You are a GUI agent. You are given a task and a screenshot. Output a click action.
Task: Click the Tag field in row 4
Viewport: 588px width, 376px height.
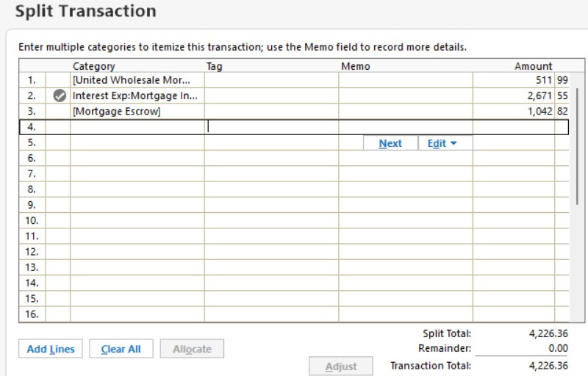point(271,127)
